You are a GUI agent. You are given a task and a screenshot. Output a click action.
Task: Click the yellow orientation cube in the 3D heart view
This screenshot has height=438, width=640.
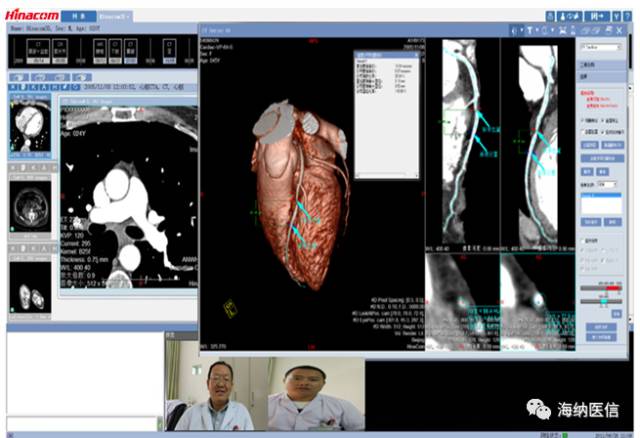coord(231,308)
